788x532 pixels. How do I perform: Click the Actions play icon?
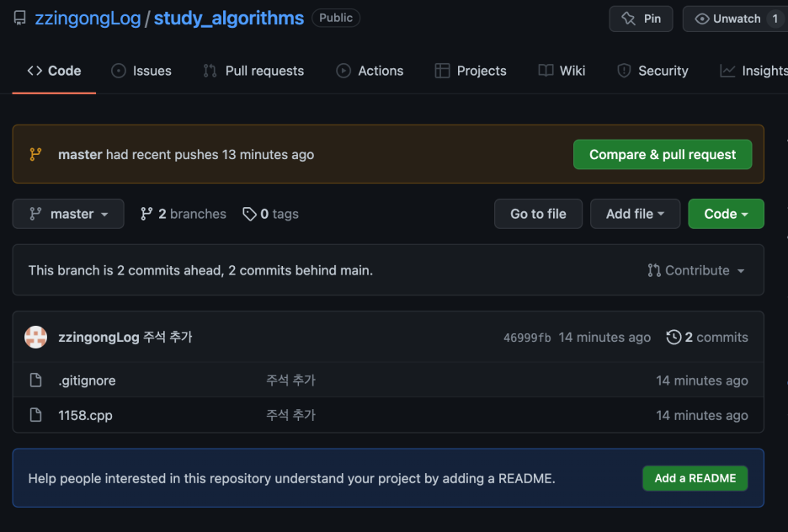click(x=343, y=71)
